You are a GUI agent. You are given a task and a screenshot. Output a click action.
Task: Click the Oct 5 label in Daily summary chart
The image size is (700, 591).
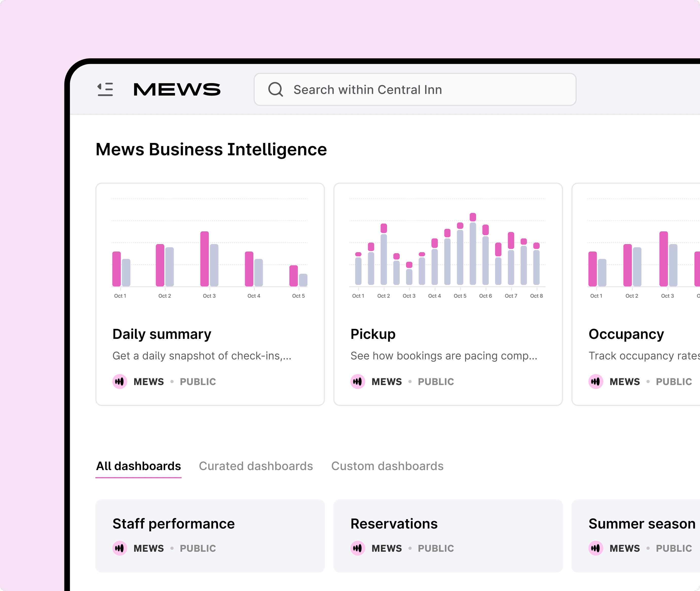pyautogui.click(x=298, y=296)
